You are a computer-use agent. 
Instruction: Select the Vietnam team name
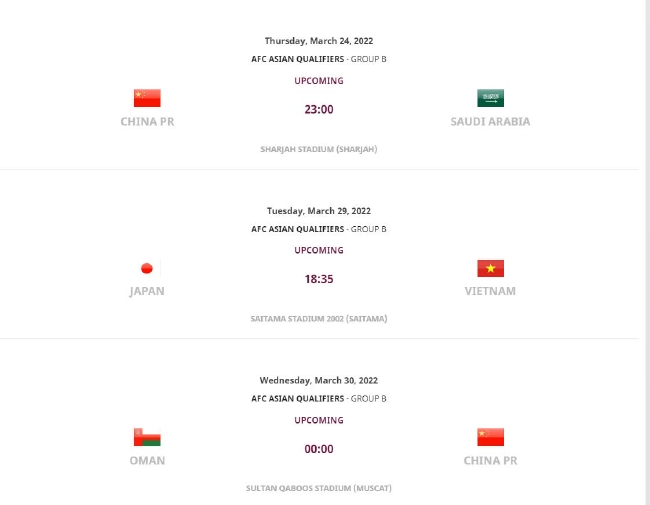tap(490, 292)
